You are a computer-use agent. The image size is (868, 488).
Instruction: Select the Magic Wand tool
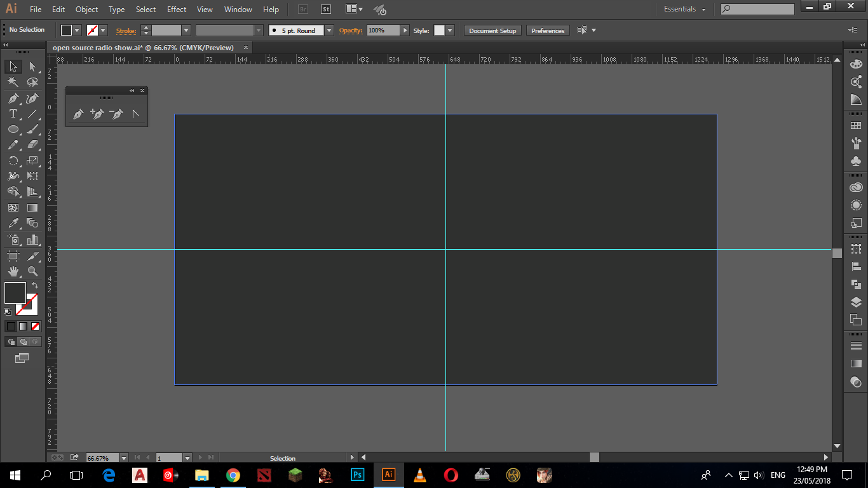point(13,82)
